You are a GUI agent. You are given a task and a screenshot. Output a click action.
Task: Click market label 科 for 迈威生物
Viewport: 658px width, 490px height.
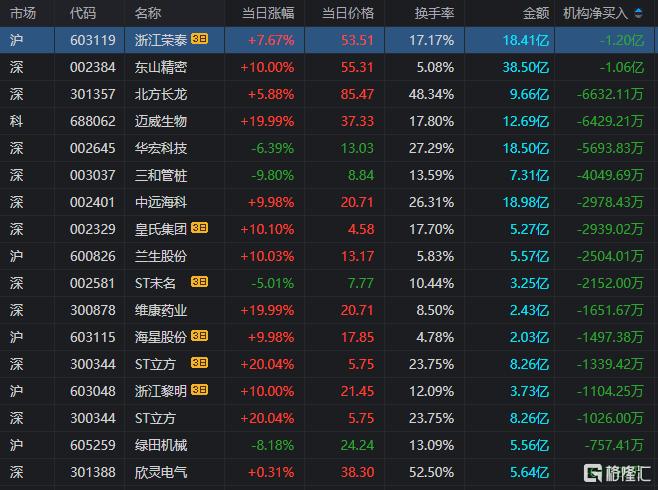[x=16, y=121]
